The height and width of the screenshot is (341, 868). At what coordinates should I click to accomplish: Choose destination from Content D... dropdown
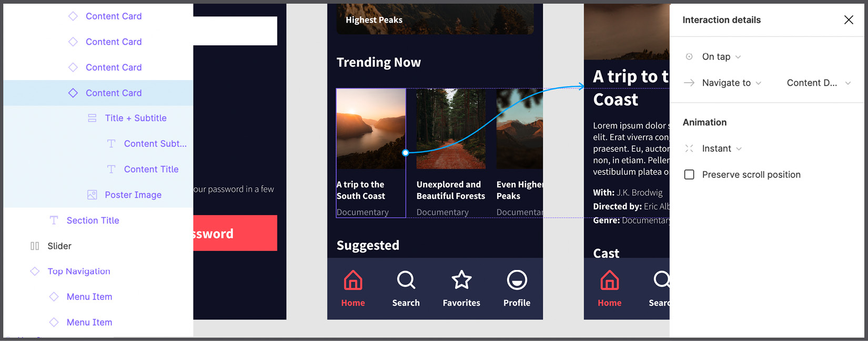(818, 83)
